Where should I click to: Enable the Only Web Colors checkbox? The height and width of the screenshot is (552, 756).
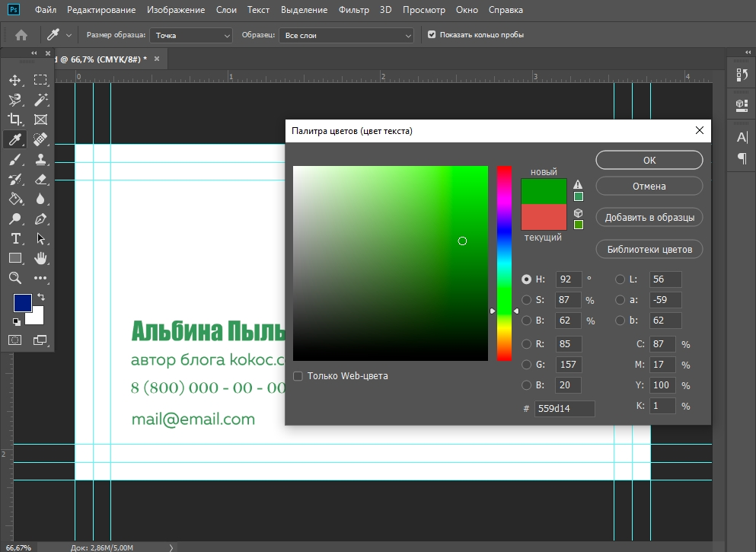[298, 376]
